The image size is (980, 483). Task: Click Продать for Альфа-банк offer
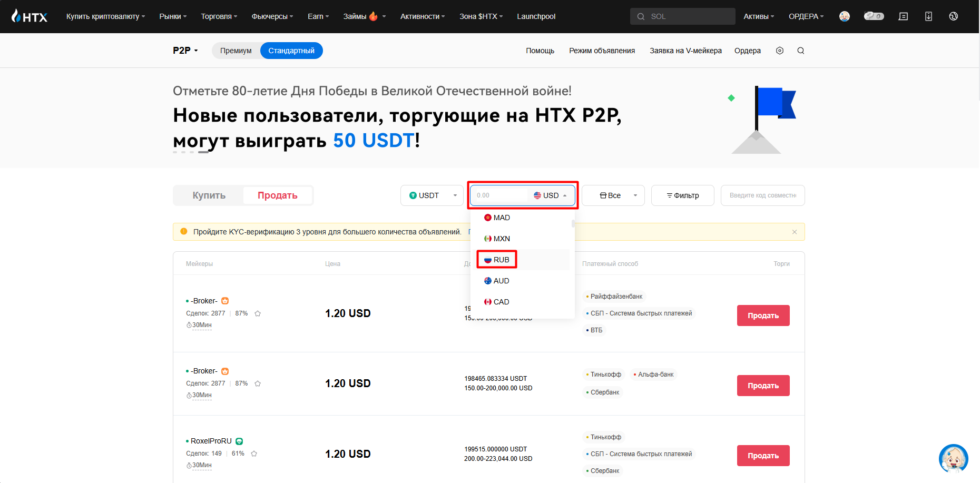(x=763, y=386)
